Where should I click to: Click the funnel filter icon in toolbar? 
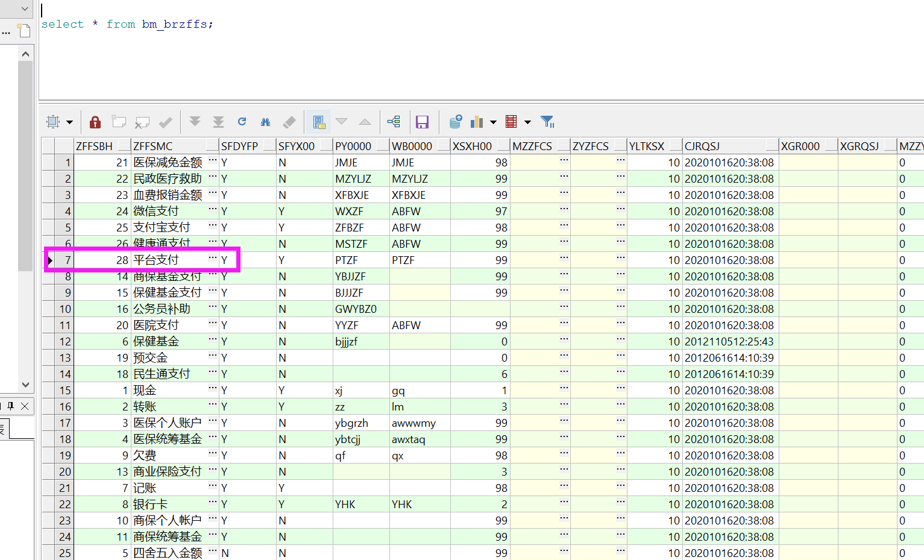point(547,122)
